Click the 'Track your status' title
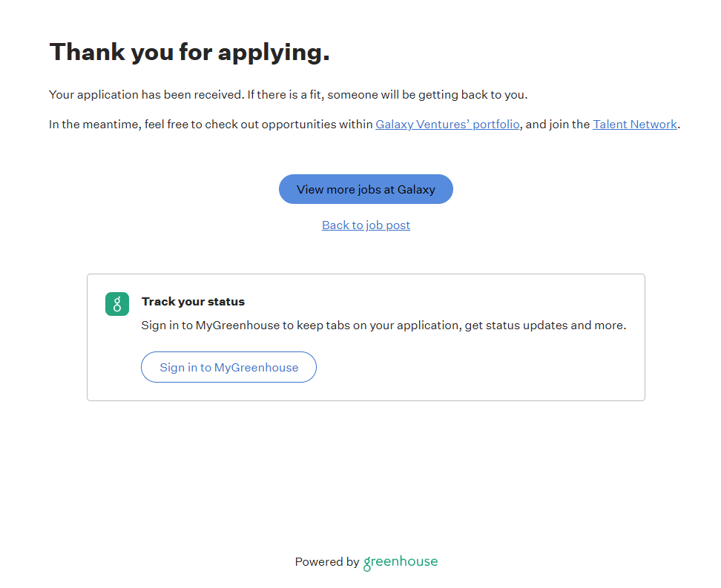This screenshot has width=721, height=588. tap(193, 302)
